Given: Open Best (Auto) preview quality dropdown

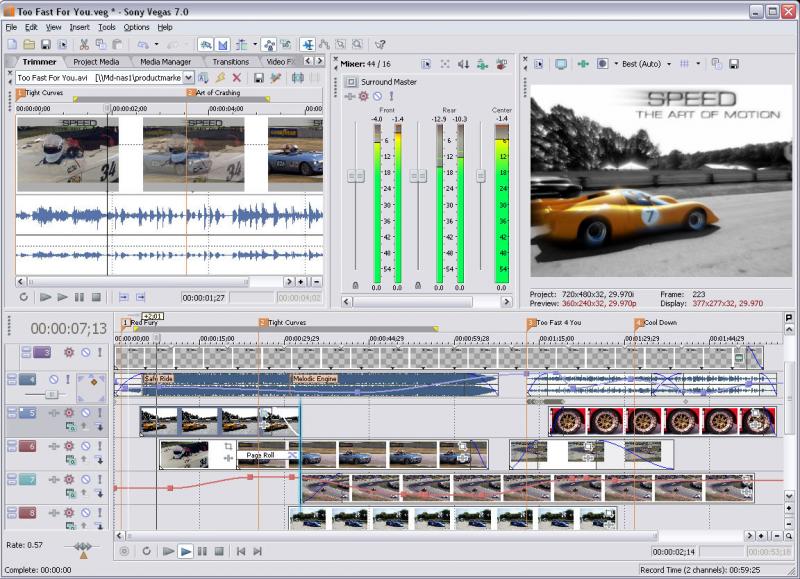Looking at the screenshot, I should [x=669, y=64].
